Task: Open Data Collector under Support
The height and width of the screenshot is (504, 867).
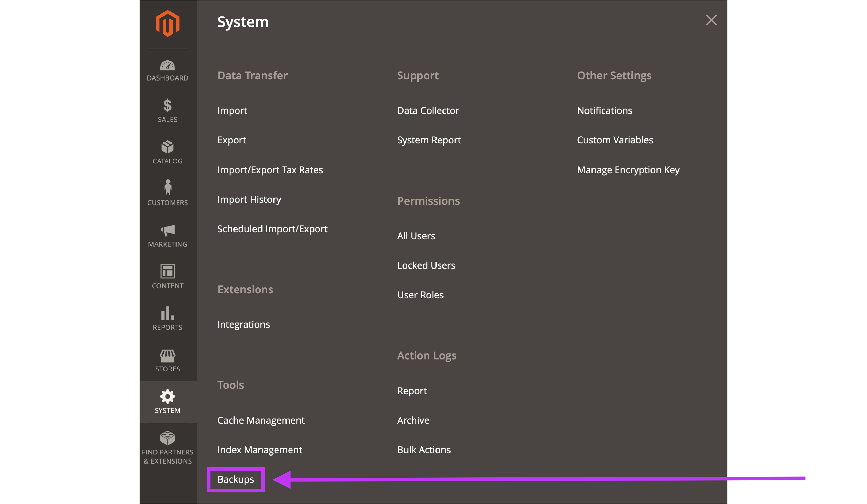Action: click(428, 110)
